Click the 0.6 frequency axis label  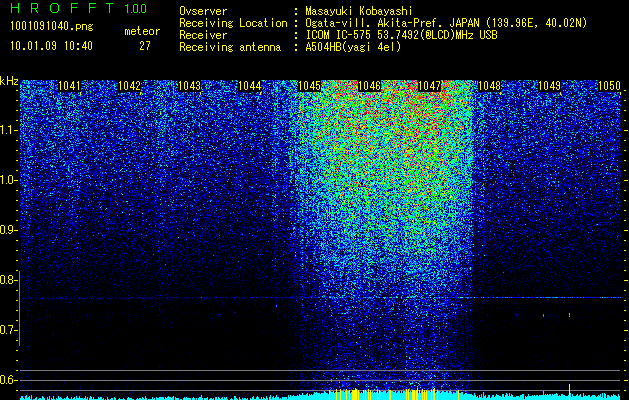[x=7, y=380]
